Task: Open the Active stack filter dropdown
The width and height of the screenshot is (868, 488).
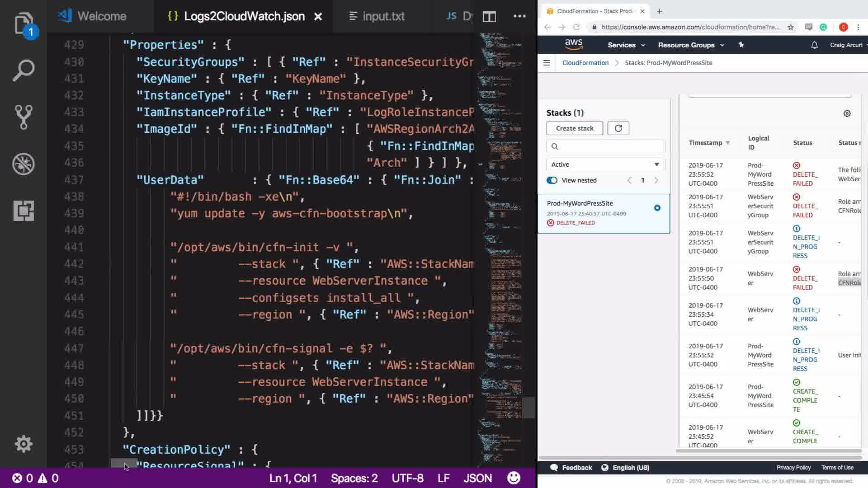Action: click(x=605, y=164)
